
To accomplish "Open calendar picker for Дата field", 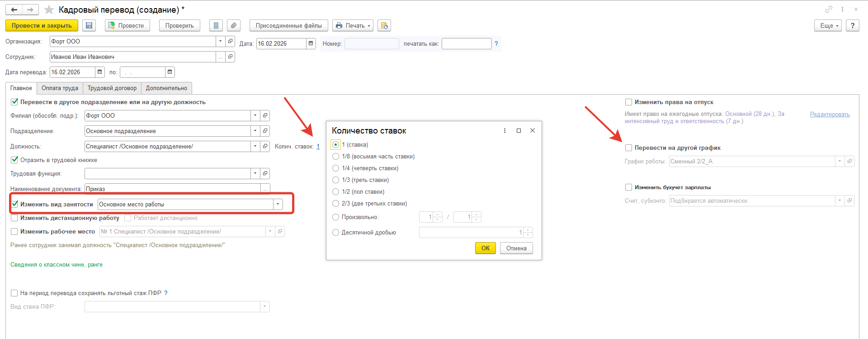I will [x=311, y=43].
